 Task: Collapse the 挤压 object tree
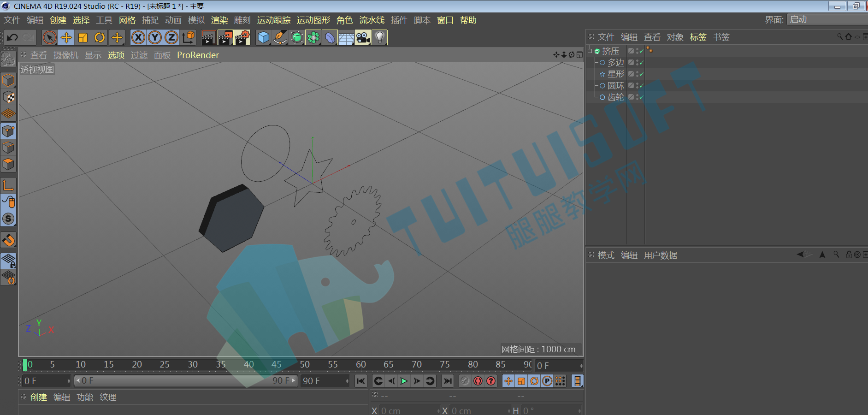click(x=590, y=51)
